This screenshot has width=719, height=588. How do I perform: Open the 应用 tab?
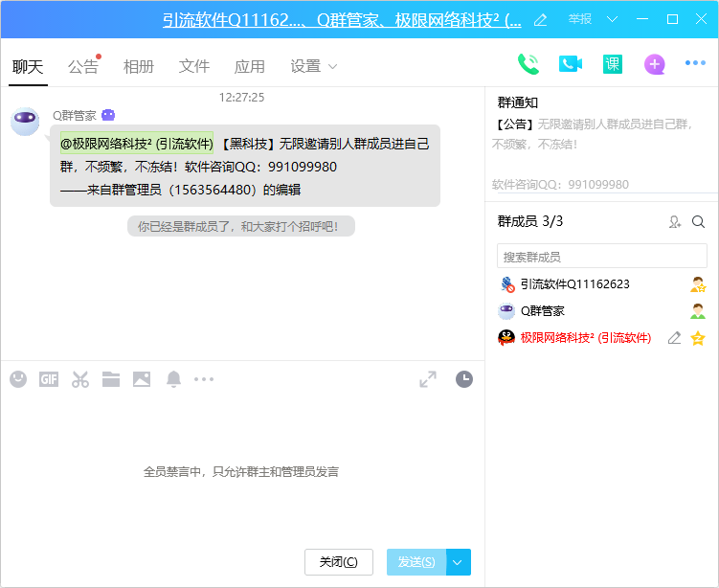pyautogui.click(x=250, y=66)
